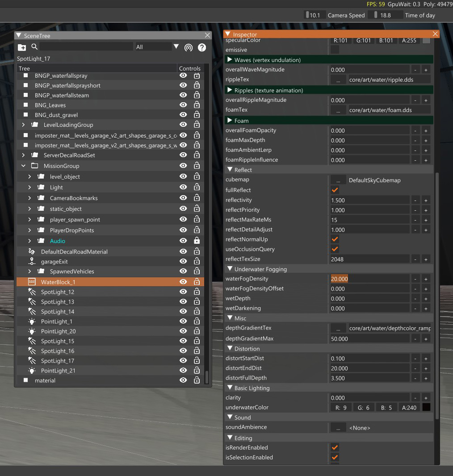Screen dimensions: 453x476
Task: Uncheck isRenderEnabled in Editing section
Action: point(335,447)
